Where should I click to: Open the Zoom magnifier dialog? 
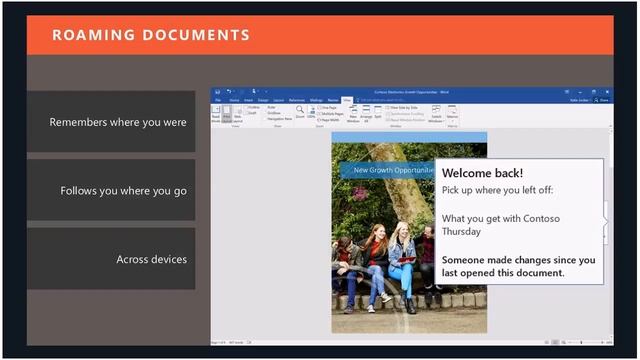tap(300, 111)
